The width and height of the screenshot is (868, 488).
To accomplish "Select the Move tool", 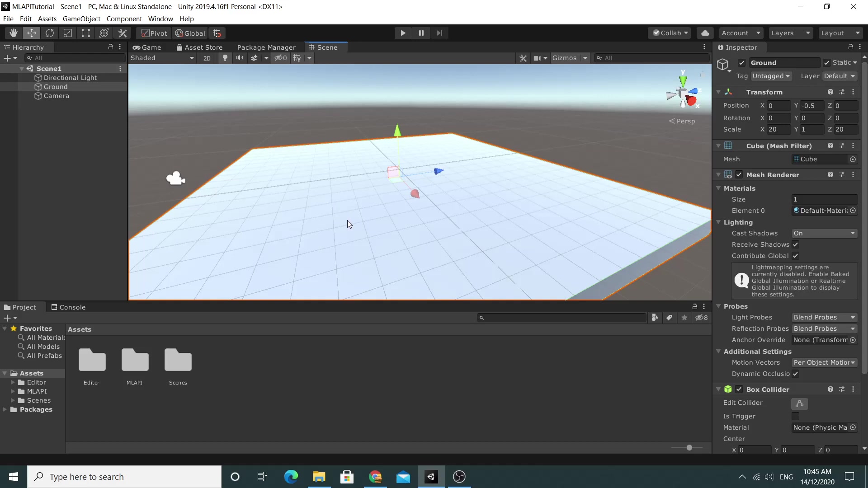I will (31, 33).
